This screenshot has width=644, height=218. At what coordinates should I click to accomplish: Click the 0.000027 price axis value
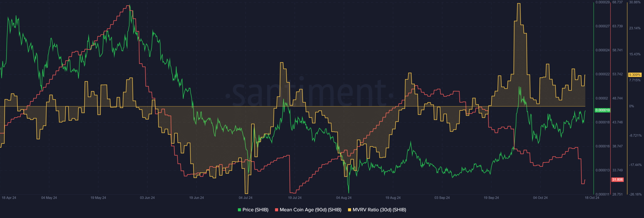tap(602, 26)
